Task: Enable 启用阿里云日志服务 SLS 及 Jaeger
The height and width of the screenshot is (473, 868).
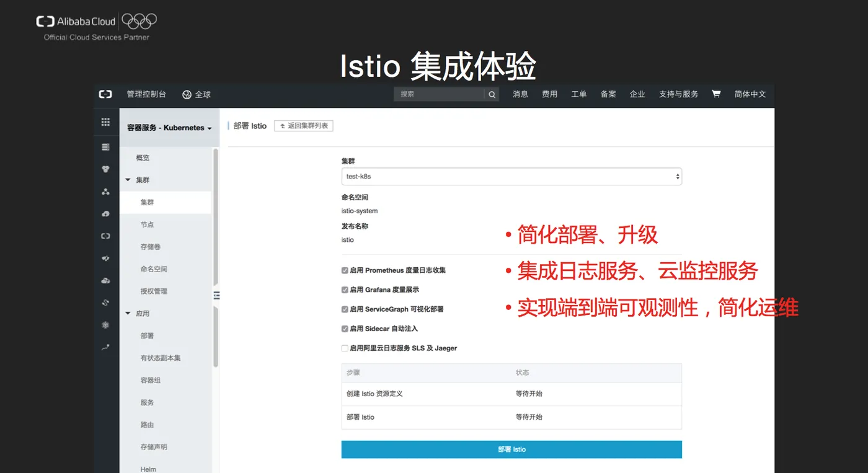Action: (x=345, y=348)
